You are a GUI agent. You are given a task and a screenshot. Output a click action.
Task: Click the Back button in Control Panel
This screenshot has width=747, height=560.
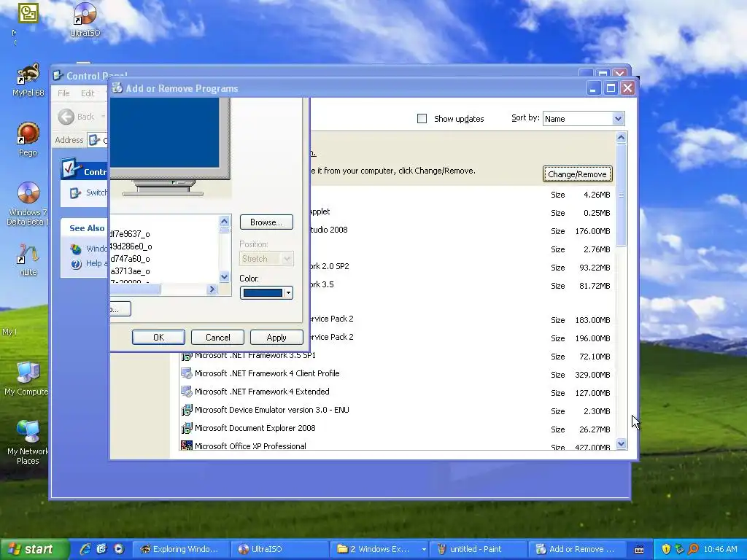(x=77, y=117)
